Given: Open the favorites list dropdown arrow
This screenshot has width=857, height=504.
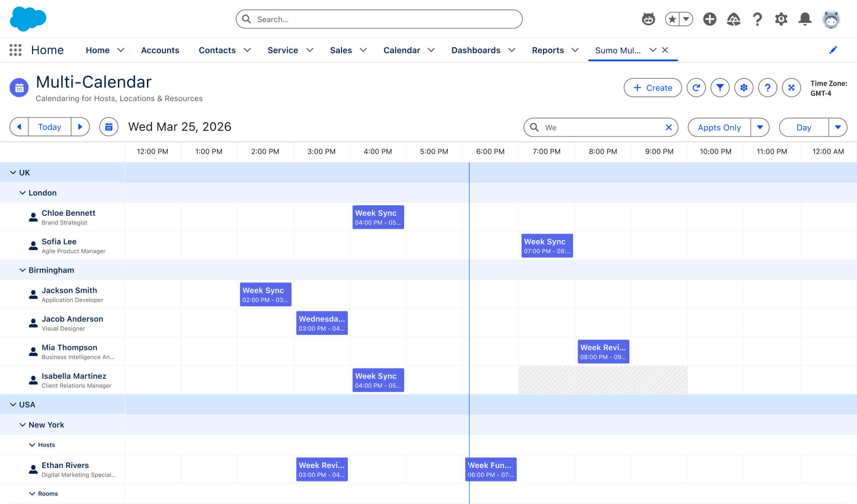Looking at the screenshot, I should point(686,19).
